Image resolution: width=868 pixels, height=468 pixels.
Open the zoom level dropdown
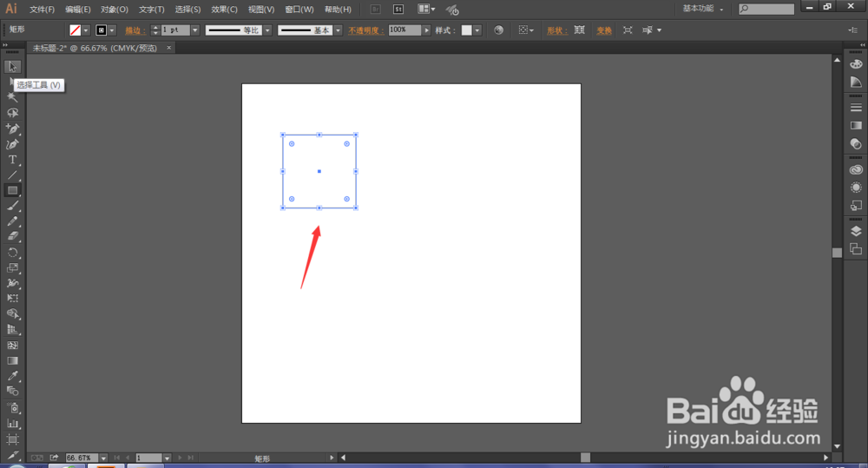(x=103, y=458)
